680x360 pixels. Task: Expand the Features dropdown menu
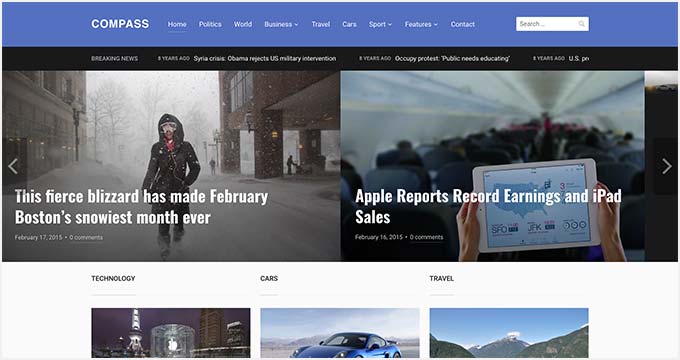coord(421,24)
